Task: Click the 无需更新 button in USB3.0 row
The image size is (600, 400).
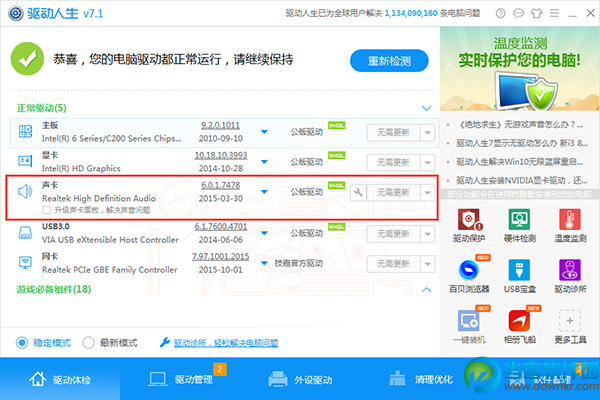Action: tap(393, 234)
